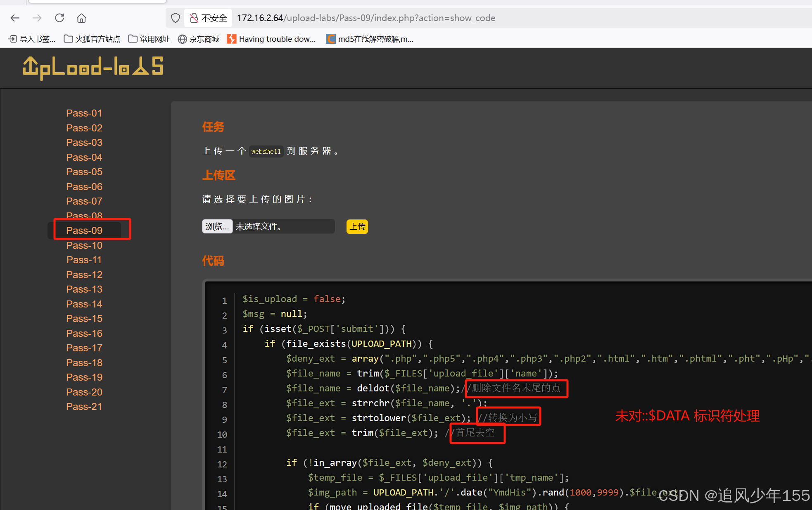This screenshot has height=510, width=812.
Task: Go to the browser home page icon
Action: tap(81, 18)
